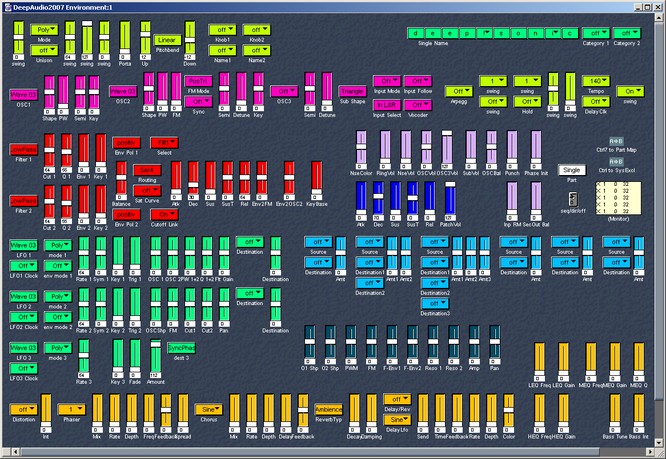Open the Category 2 dropdown
Viewport: 666px width, 459px height.
pyautogui.click(x=626, y=33)
